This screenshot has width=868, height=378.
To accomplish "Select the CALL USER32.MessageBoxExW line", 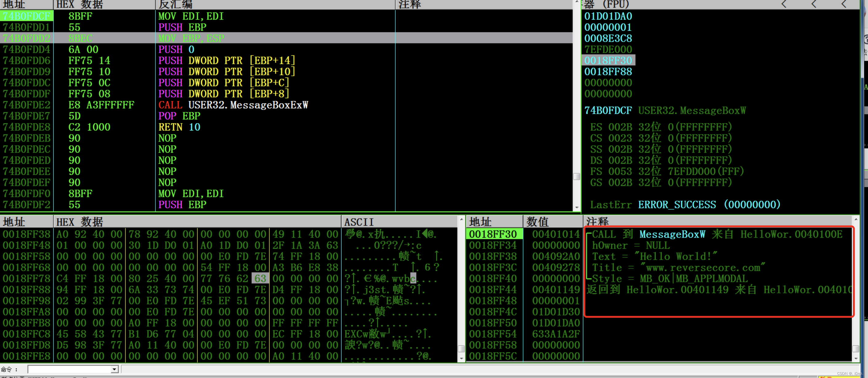I will (233, 105).
